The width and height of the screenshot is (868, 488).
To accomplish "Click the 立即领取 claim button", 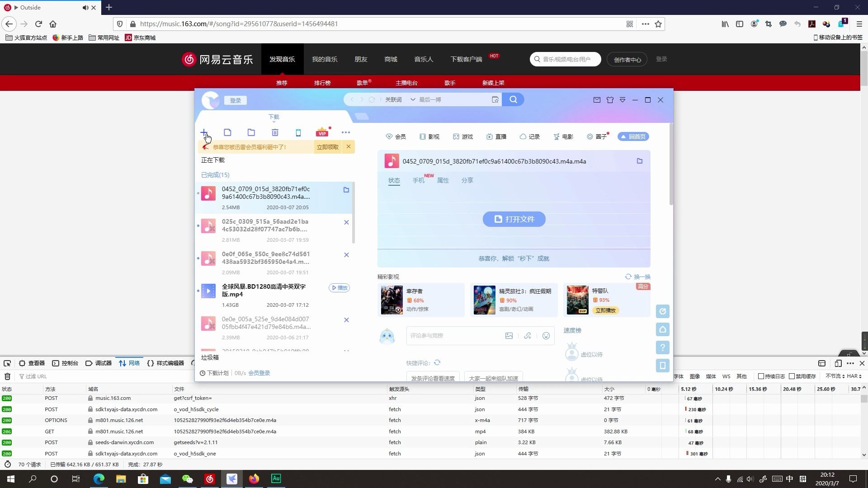I will pos(327,147).
